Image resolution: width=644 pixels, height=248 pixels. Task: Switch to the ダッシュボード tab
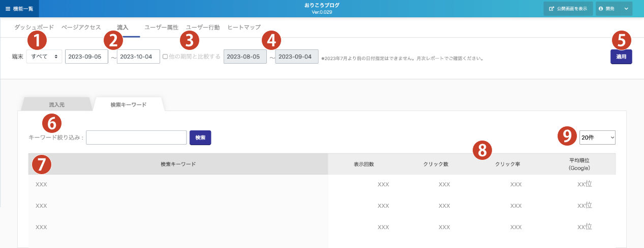[34, 27]
